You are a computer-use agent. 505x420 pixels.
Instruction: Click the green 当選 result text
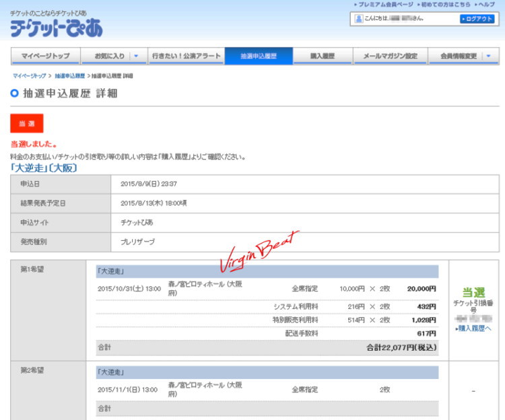473,293
